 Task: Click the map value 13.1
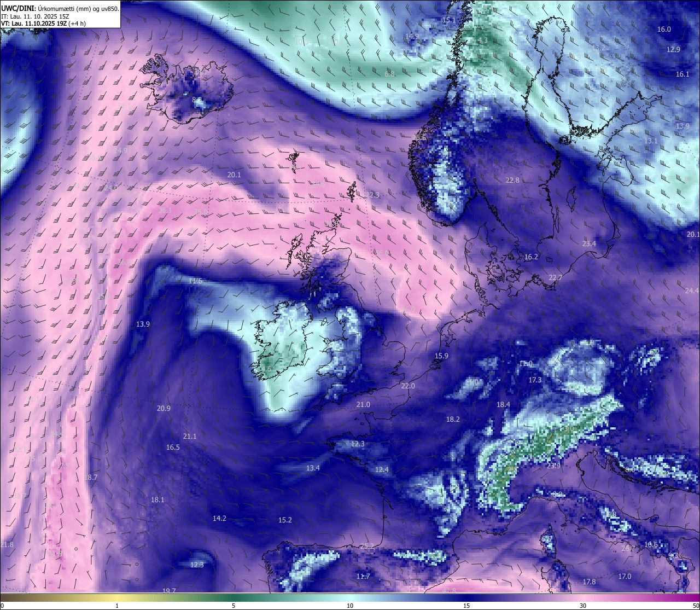point(651,141)
